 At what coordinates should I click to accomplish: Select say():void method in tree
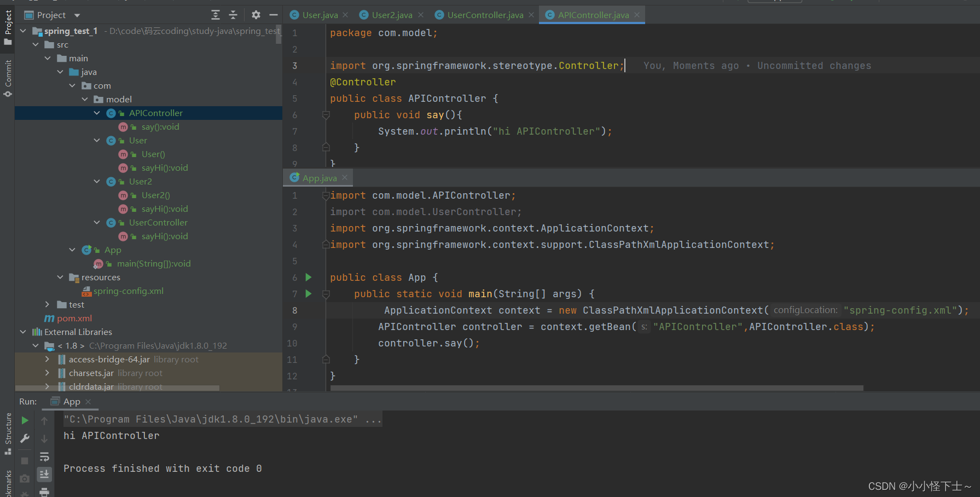tap(160, 126)
